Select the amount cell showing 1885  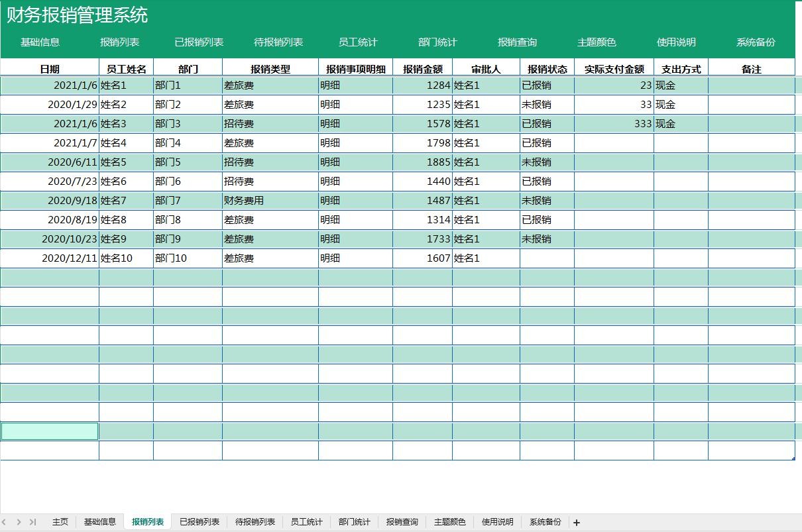click(422, 162)
